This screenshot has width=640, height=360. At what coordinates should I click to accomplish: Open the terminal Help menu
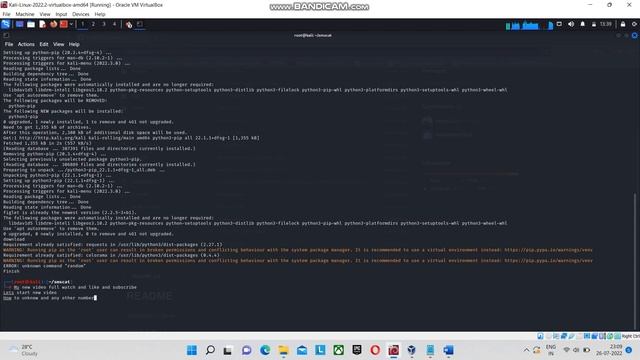coord(74,44)
